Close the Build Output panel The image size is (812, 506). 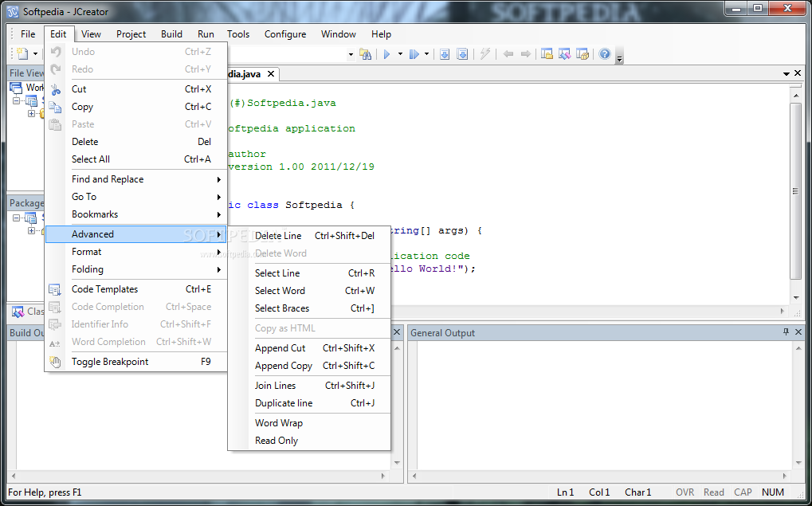click(x=397, y=332)
